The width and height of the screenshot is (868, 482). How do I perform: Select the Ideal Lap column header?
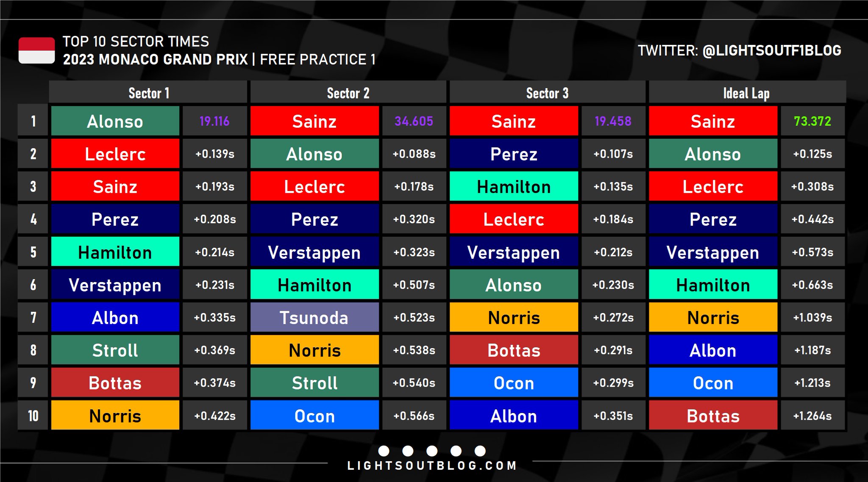pyautogui.click(x=747, y=92)
